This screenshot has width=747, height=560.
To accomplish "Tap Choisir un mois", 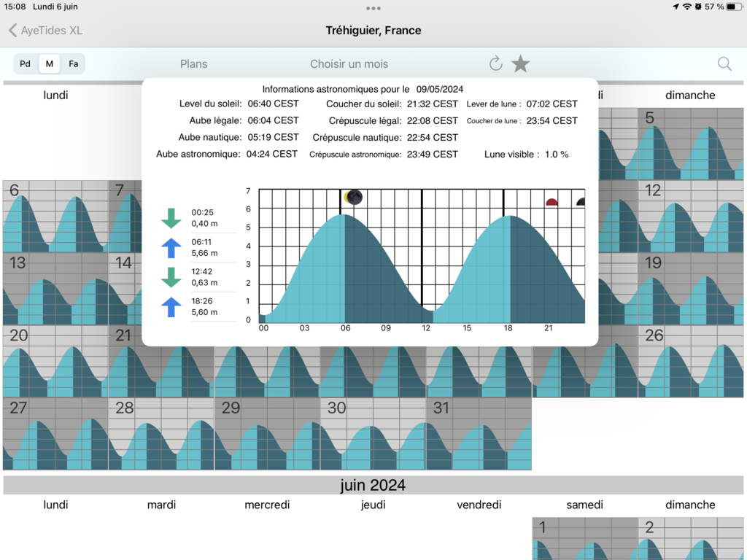I will [349, 64].
